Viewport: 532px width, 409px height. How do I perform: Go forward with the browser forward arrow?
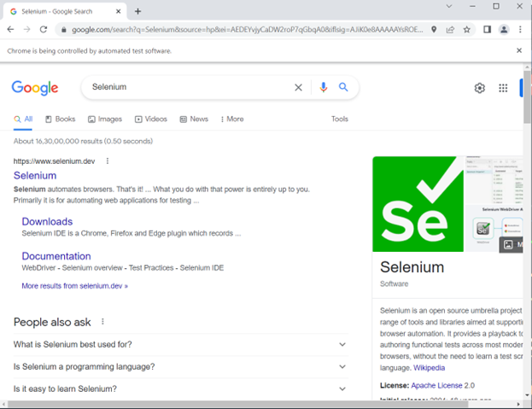pyautogui.click(x=26, y=30)
